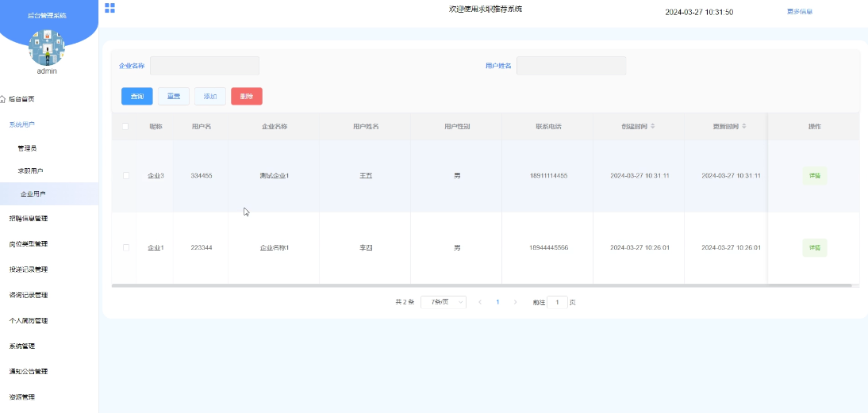Click phone number 18944445566
868x413 pixels.
[x=548, y=247]
